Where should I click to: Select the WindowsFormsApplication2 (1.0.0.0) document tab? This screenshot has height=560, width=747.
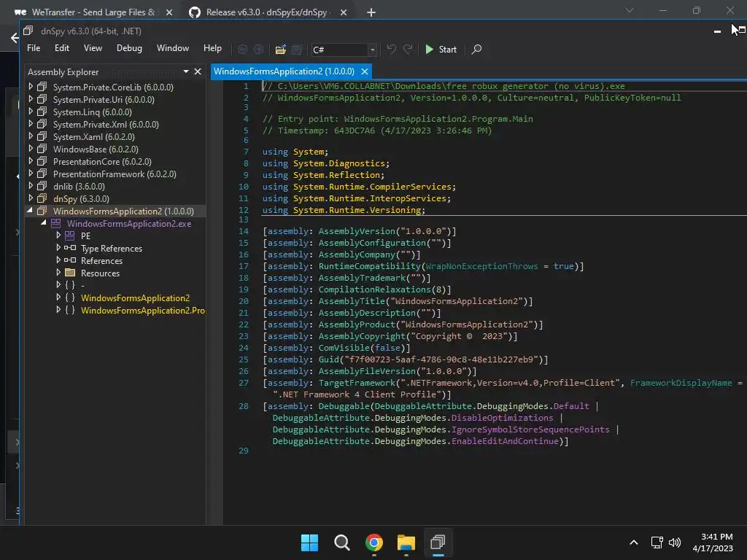(284, 71)
